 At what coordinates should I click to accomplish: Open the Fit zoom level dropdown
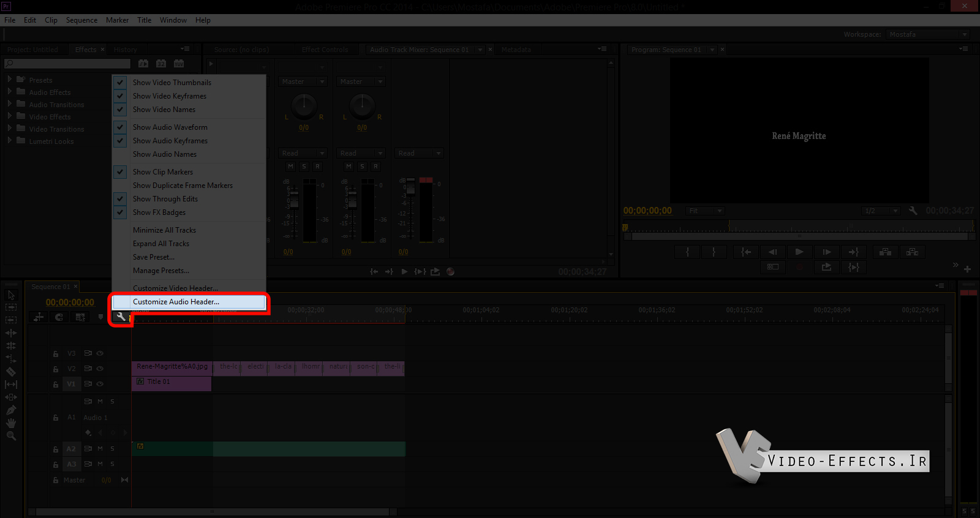pos(704,211)
